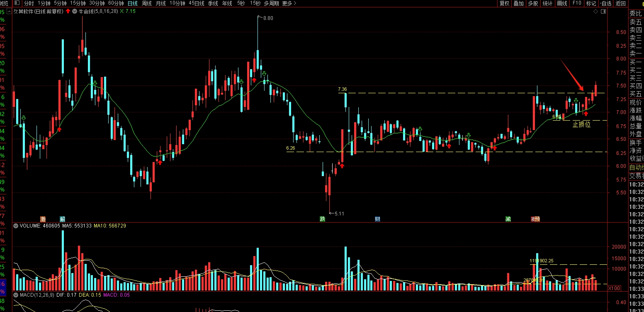Click the 换手 row in quote panel

click(x=637, y=142)
